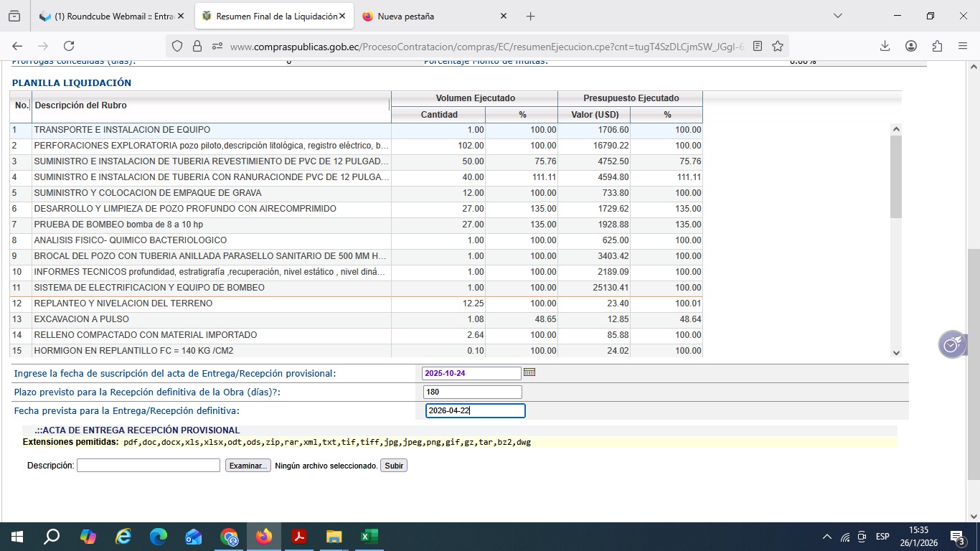This screenshot has width=980, height=551.
Task: Click the Examinar file browse button
Action: [248, 466]
